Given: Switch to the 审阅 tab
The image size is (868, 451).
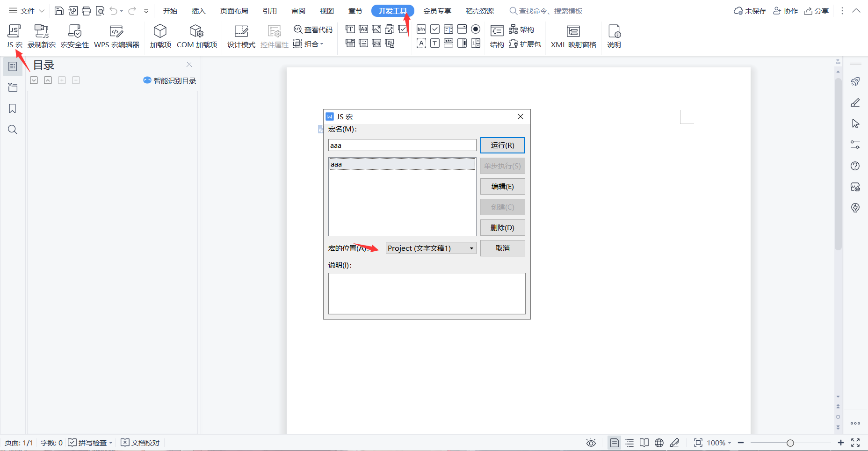Looking at the screenshot, I should (298, 11).
